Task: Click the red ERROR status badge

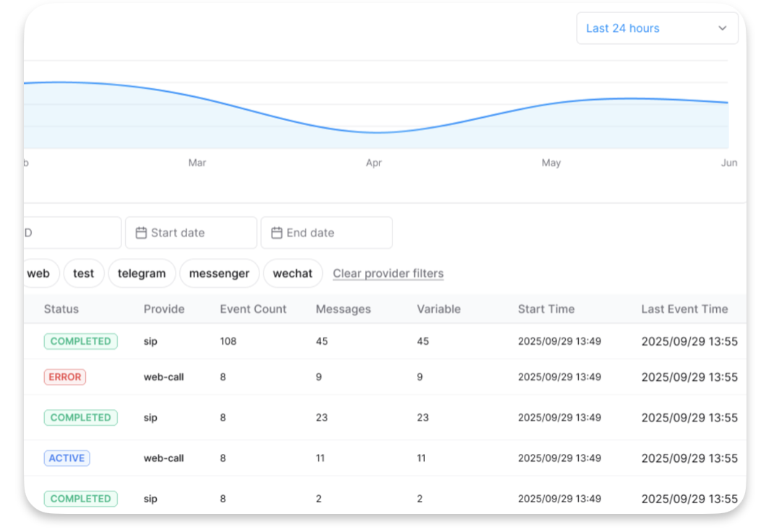Action: [65, 377]
